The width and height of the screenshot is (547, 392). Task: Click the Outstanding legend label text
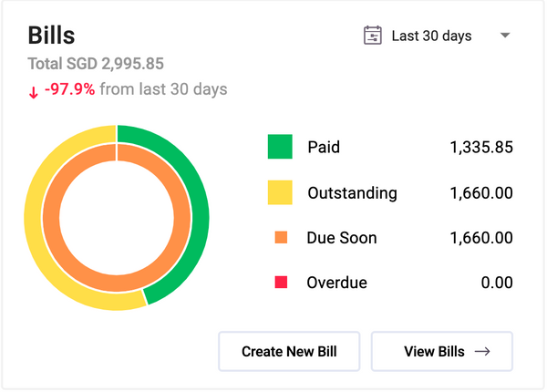(x=352, y=192)
